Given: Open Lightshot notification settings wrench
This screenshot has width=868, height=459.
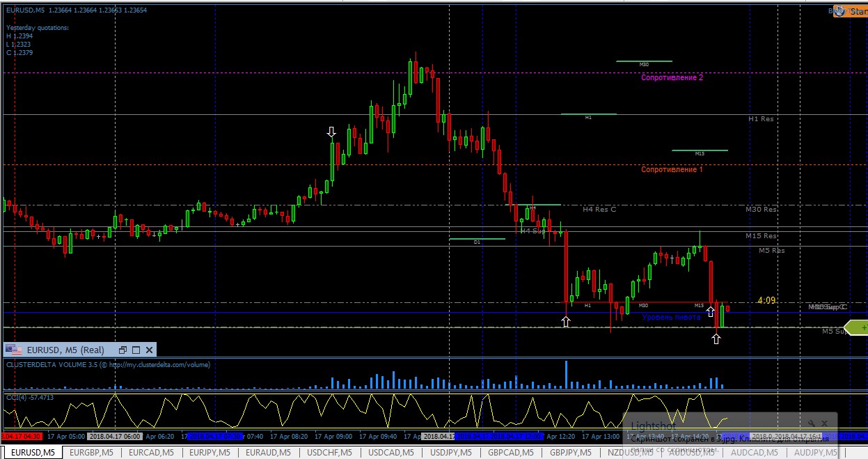Looking at the screenshot, I should coord(812,423).
